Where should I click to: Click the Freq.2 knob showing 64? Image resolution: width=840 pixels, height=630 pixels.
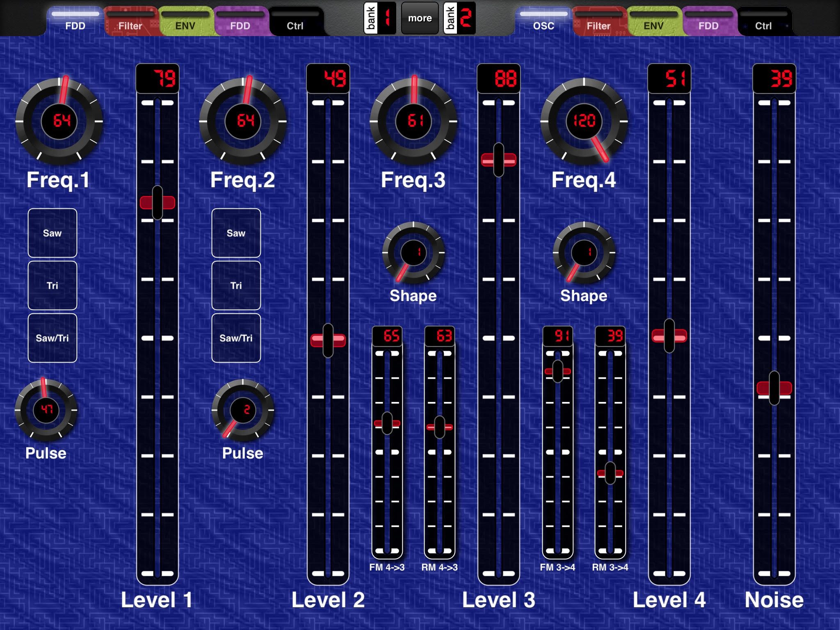243,121
